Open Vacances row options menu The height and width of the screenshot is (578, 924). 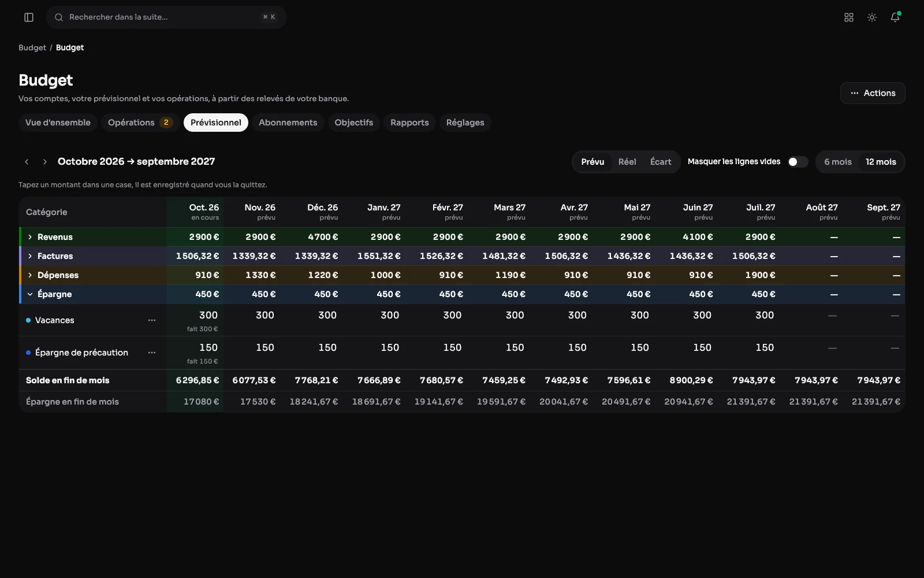click(x=152, y=320)
